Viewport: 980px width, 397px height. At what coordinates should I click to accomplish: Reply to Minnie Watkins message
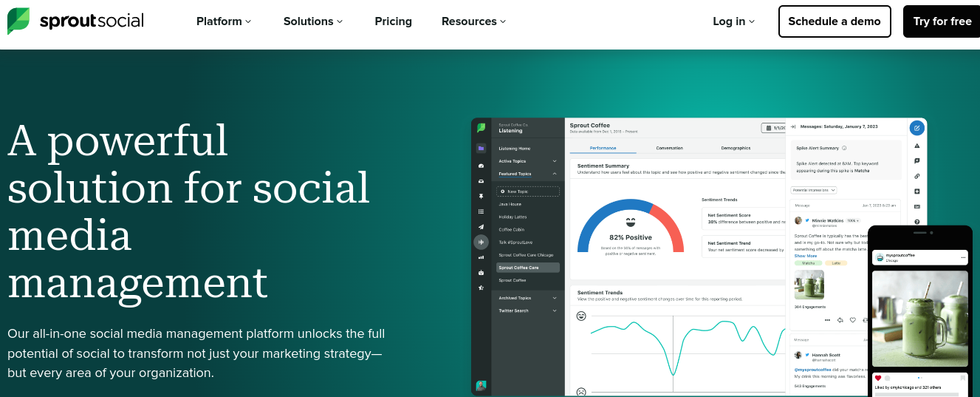[x=840, y=320]
